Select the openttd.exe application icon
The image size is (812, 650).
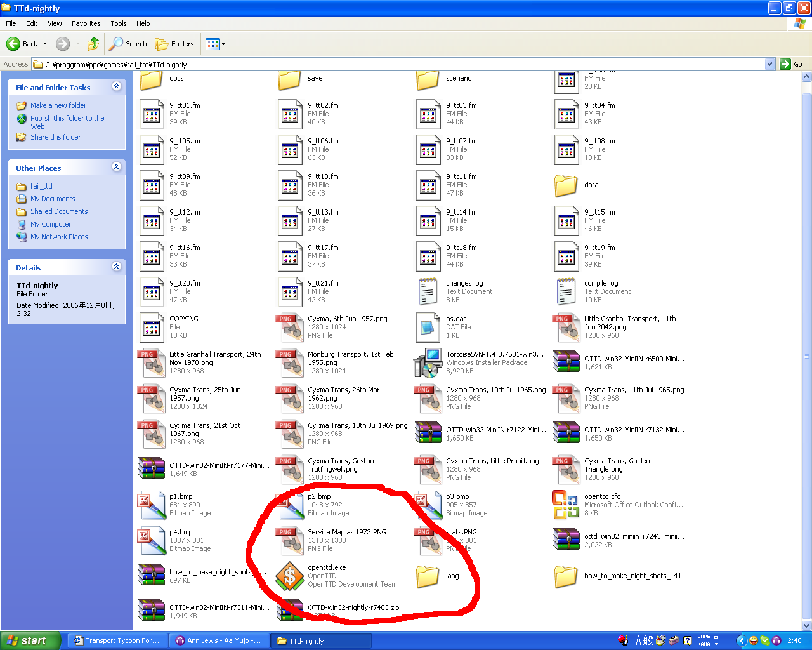(x=291, y=576)
